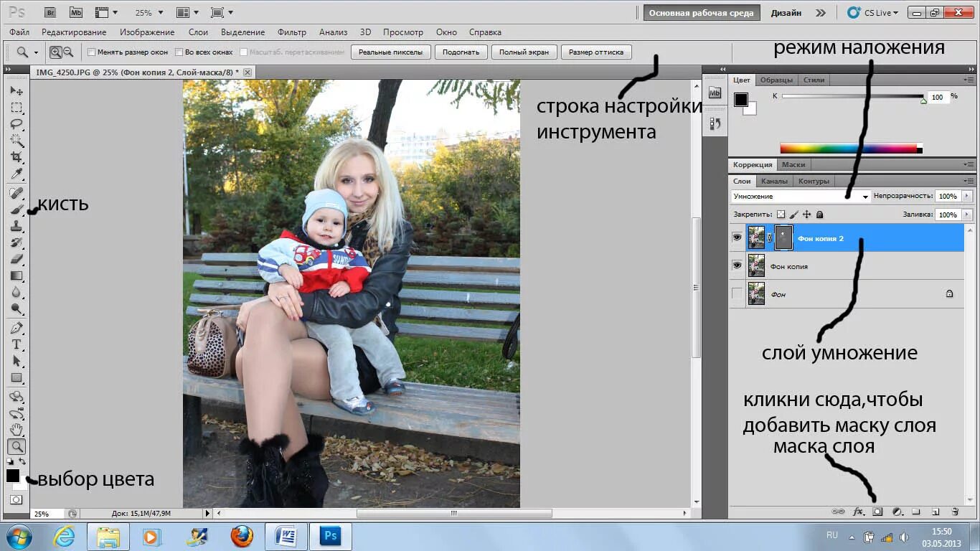
Task: Select the Zoom tool
Action: pos(16,446)
